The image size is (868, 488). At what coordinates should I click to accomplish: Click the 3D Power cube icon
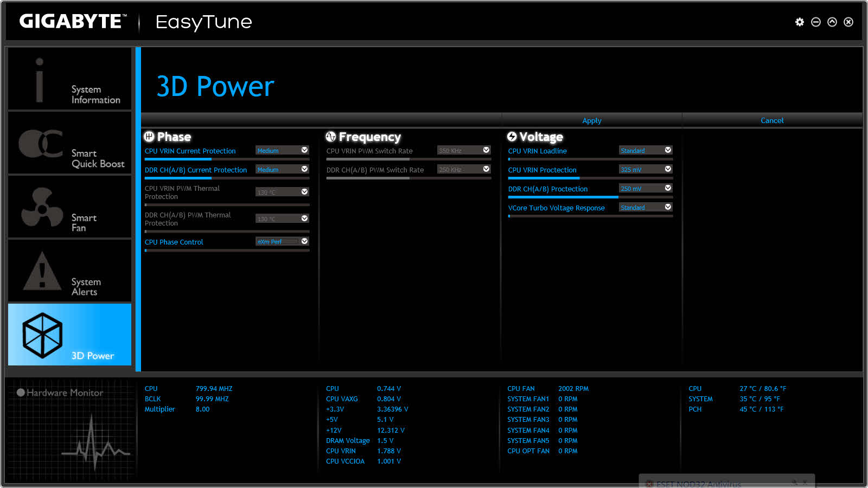(x=42, y=335)
